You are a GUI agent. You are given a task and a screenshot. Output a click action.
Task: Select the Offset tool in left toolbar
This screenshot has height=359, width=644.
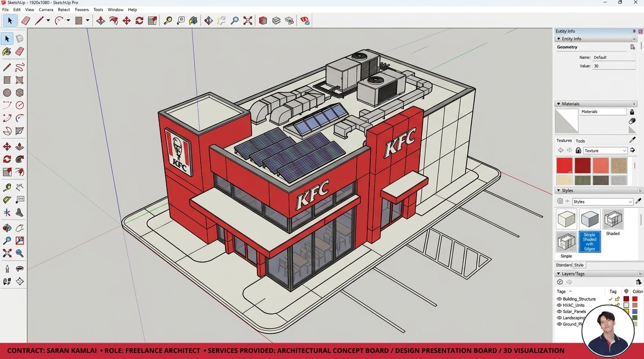(20, 172)
